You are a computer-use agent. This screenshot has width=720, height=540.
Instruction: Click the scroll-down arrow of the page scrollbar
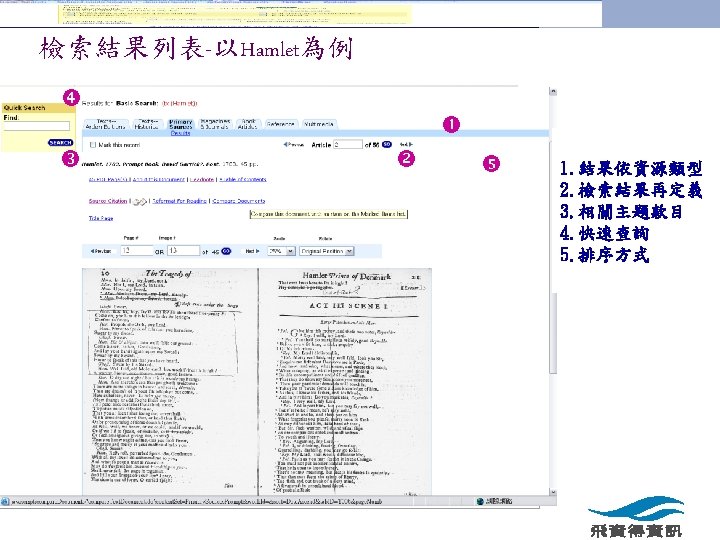point(553,492)
